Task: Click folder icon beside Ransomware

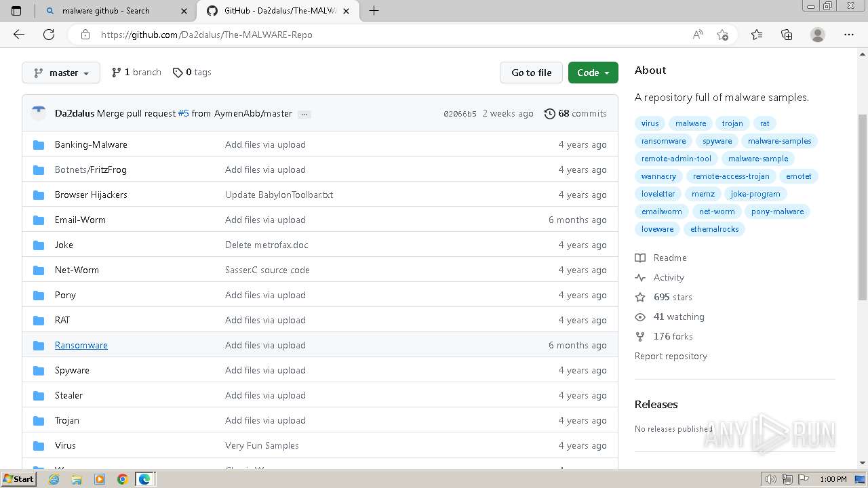Action: [x=39, y=345]
